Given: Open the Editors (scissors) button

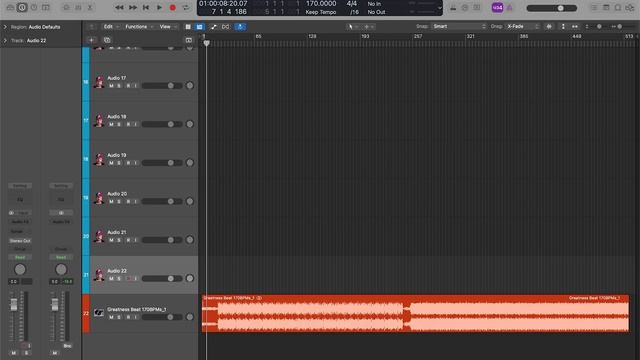Looking at the screenshot, I should (x=90, y=7).
